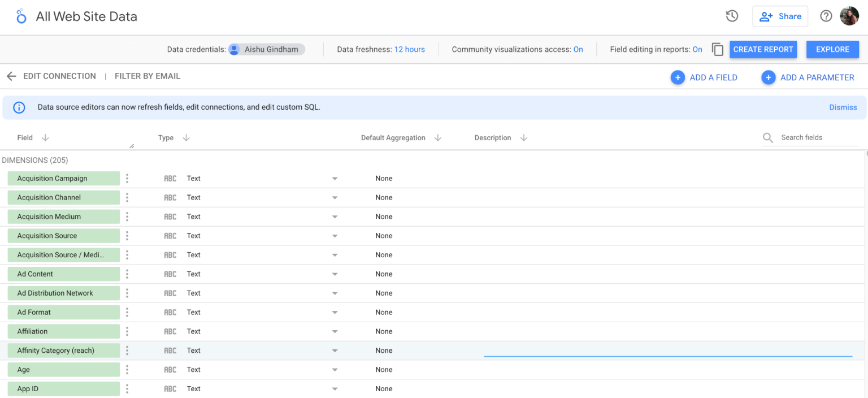Click the back arrow beside Edit Connection
The image size is (868, 398).
[x=11, y=76]
